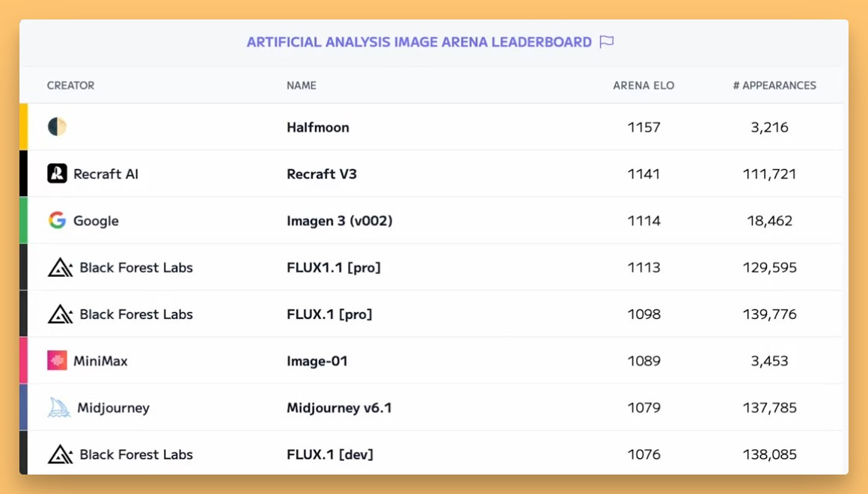
Task: Click the appearances value 111,721
Action: point(769,174)
